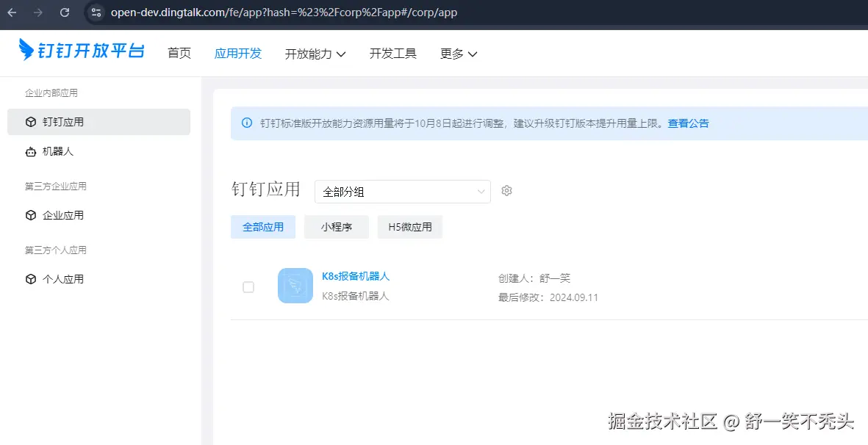The image size is (868, 445).
Task: Click the 第三方个人应用 section label
Action: point(56,250)
